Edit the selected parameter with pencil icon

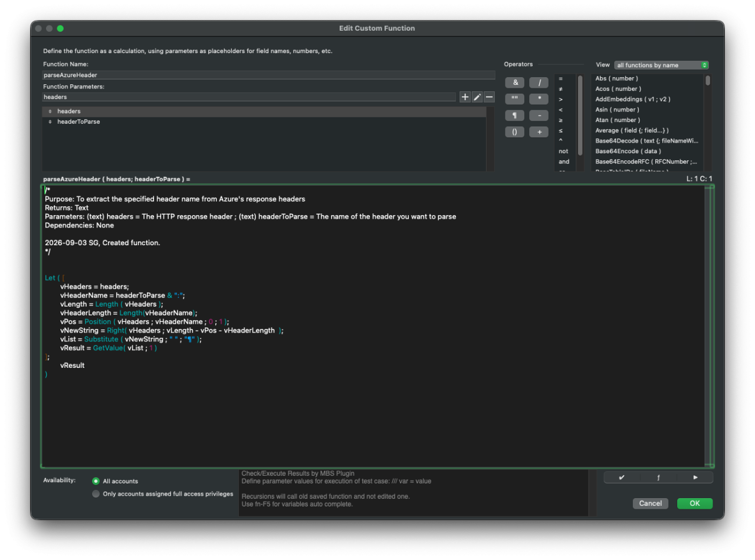[x=477, y=97]
